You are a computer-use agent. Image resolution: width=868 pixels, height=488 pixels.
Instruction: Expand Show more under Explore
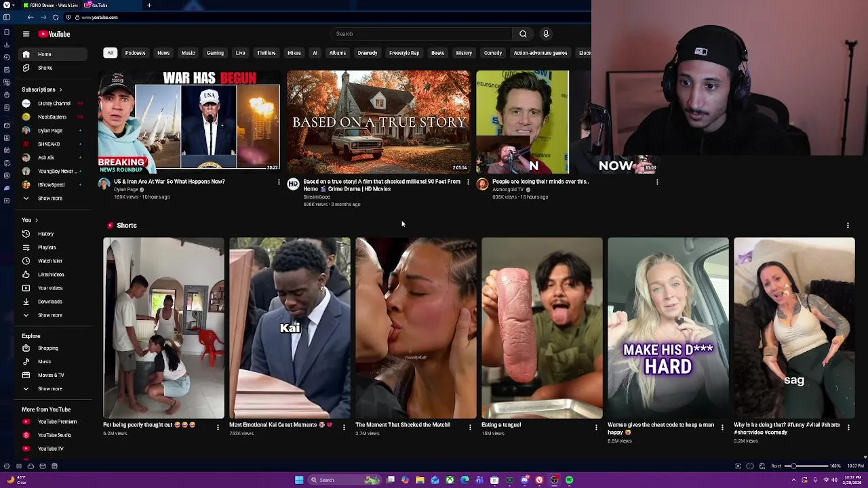[x=54, y=388]
